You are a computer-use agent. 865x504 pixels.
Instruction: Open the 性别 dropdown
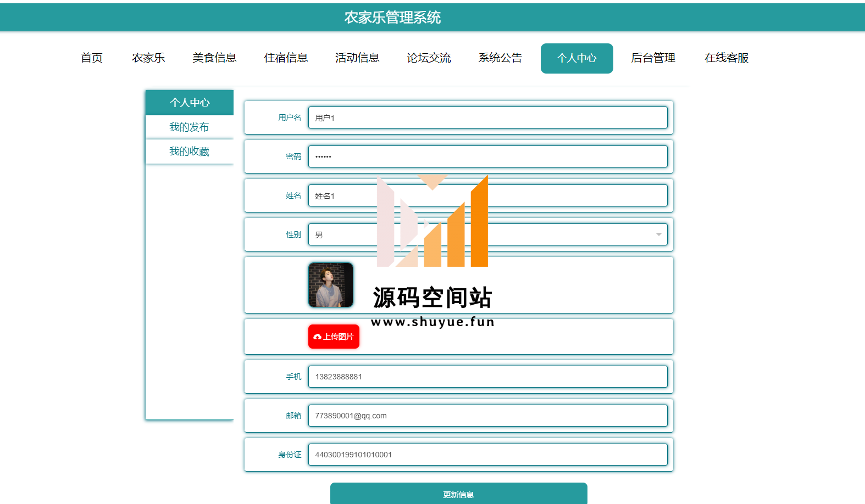click(x=488, y=234)
